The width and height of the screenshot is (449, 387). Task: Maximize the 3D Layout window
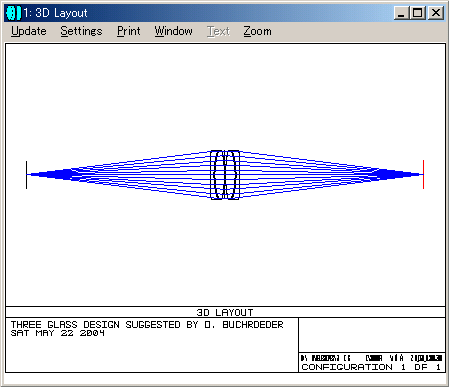417,13
